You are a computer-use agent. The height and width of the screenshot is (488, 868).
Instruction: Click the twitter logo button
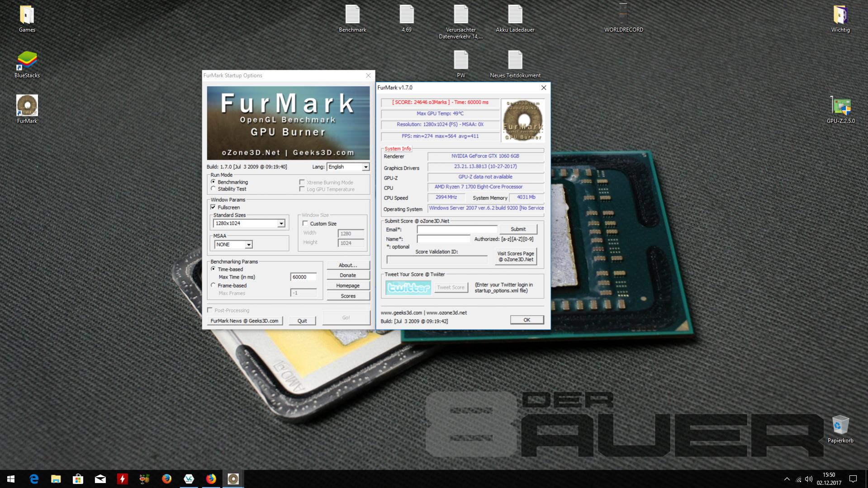[408, 288]
